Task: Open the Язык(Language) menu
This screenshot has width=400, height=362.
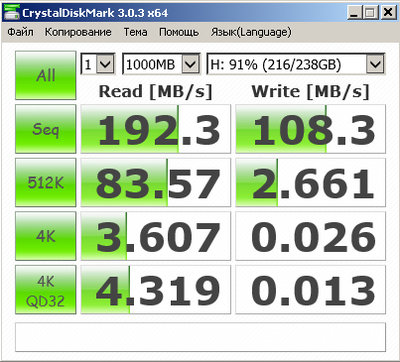Action: [251, 32]
